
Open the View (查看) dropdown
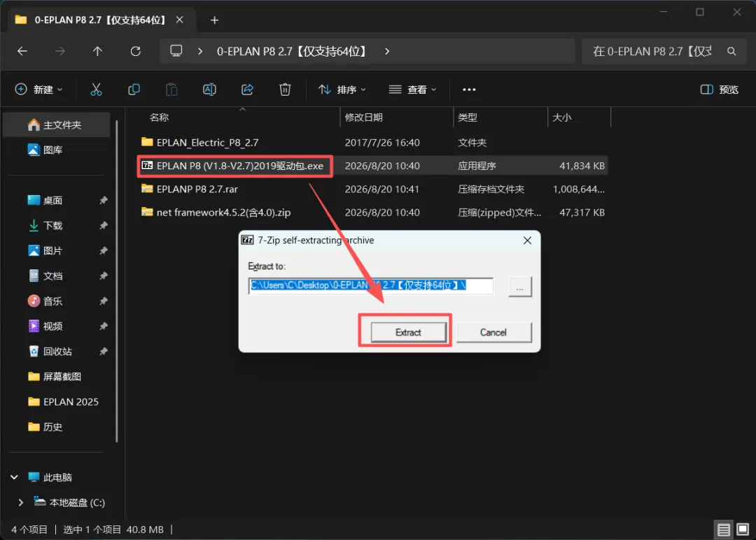(413, 90)
